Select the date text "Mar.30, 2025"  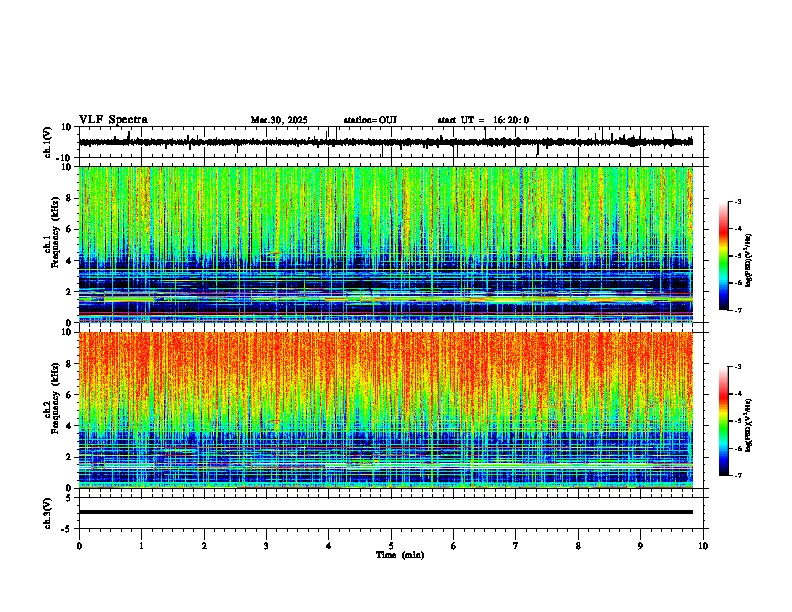pos(279,120)
